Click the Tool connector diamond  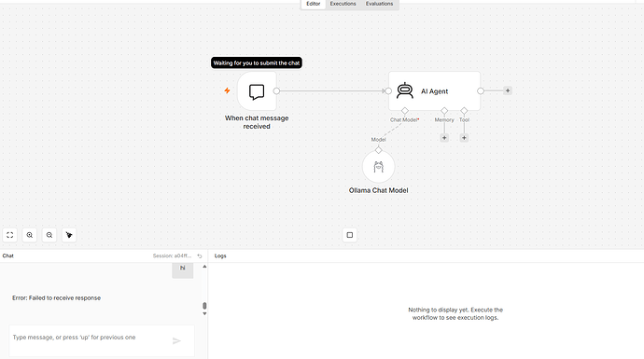click(464, 111)
